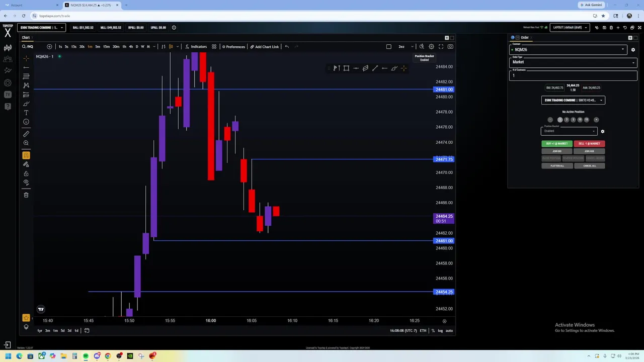
Task: Open the 2ez template dropdown
Action: [x=406, y=47]
